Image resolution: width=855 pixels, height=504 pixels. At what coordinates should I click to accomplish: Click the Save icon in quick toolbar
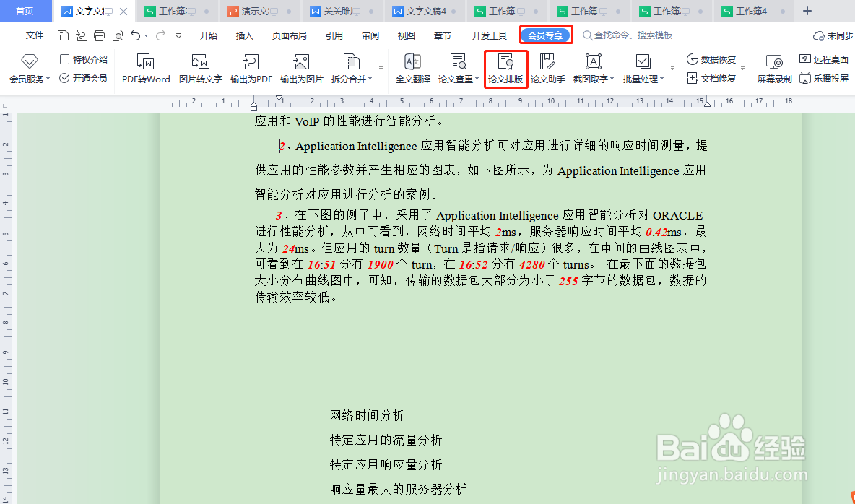tap(64, 35)
